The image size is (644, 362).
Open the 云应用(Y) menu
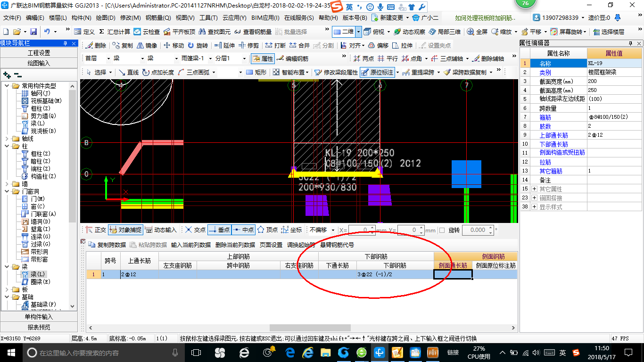click(234, 17)
